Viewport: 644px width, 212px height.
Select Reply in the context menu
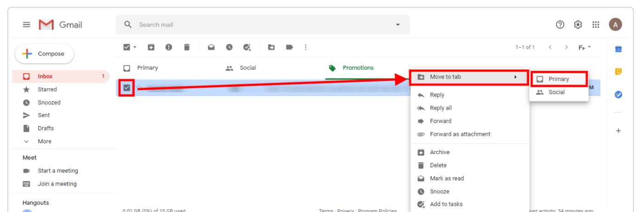469,95
